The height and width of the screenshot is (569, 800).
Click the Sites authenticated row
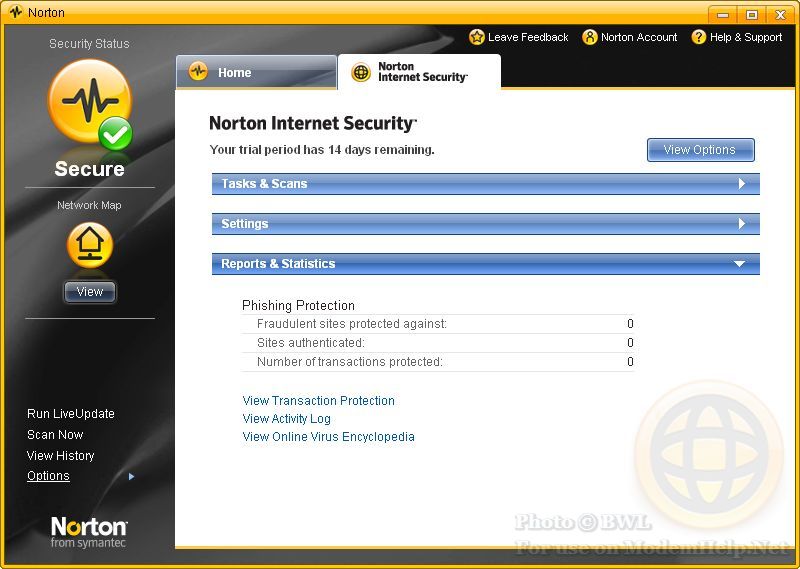[x=438, y=343]
